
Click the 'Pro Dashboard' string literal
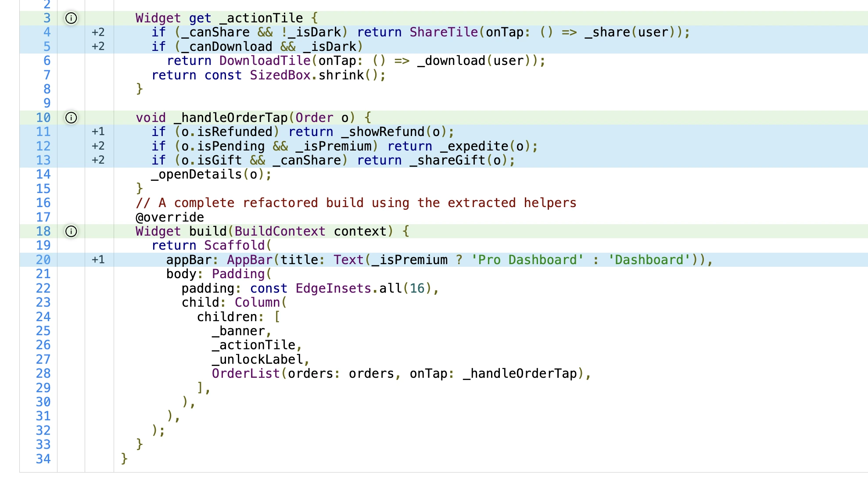527,260
